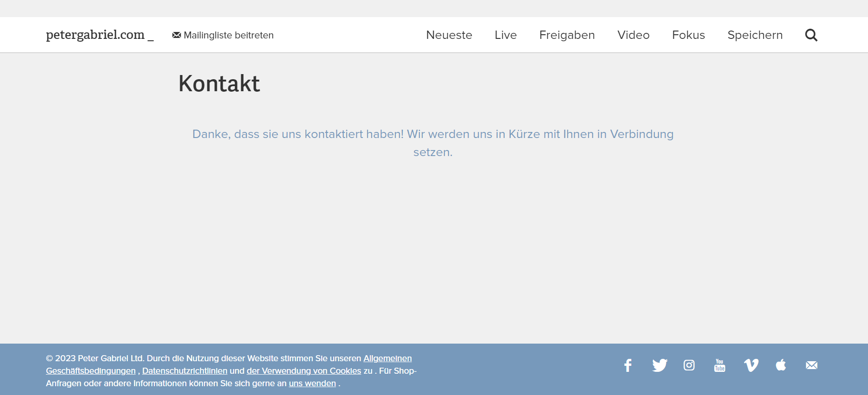Open the Twitter bird icon
This screenshot has height=395, width=868.
pyautogui.click(x=659, y=365)
